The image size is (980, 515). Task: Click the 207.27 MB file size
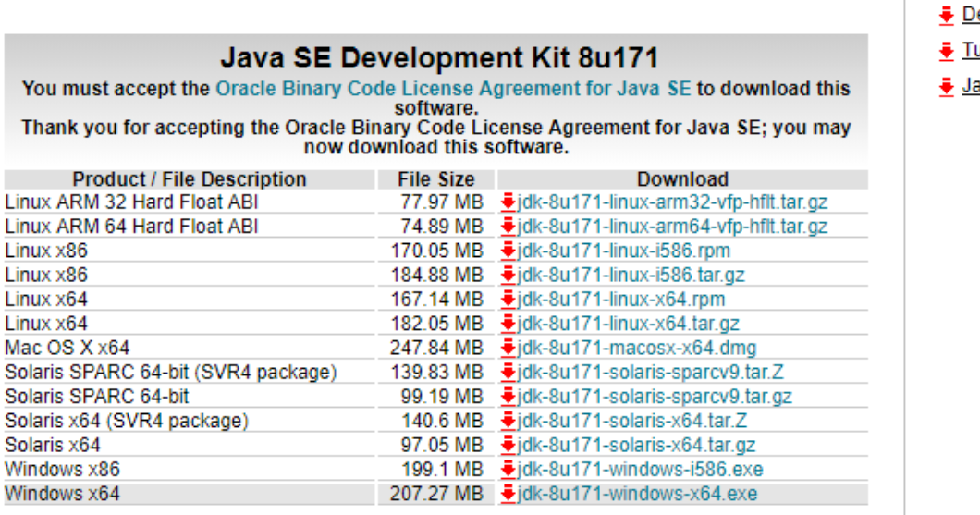437,494
